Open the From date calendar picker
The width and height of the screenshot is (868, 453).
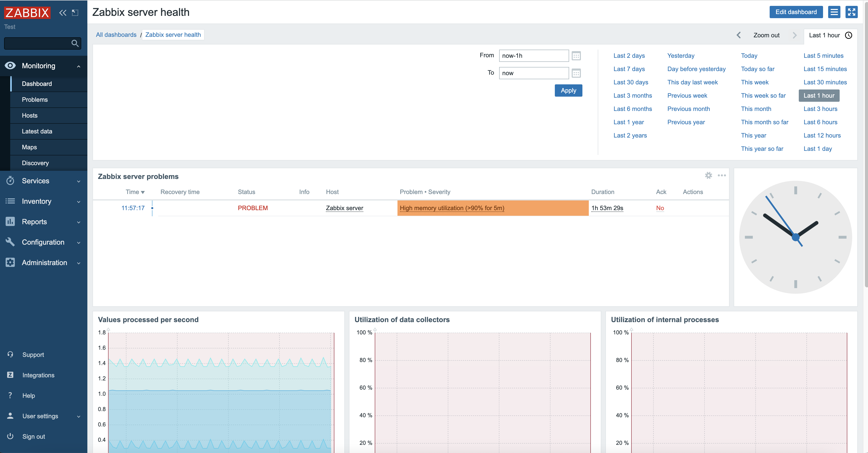[x=576, y=56]
